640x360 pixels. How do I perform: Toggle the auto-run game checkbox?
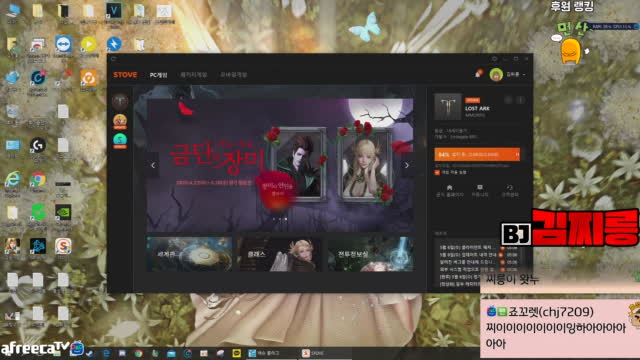pos(437,173)
